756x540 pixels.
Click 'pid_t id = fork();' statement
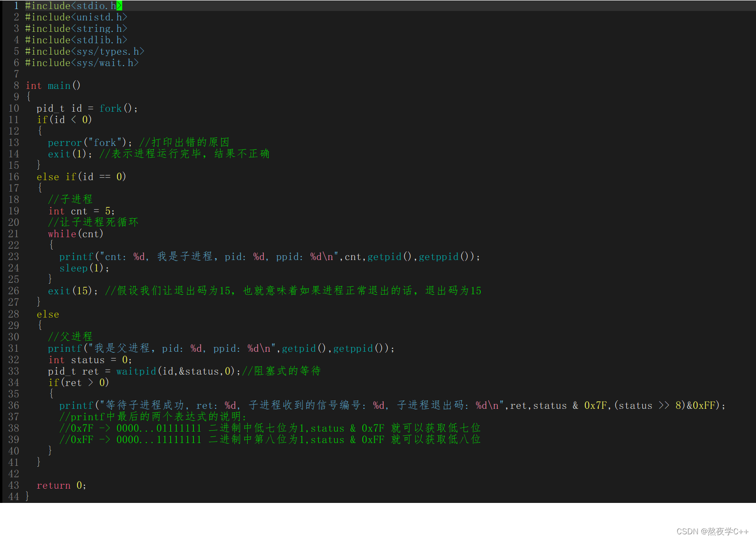click(x=87, y=108)
